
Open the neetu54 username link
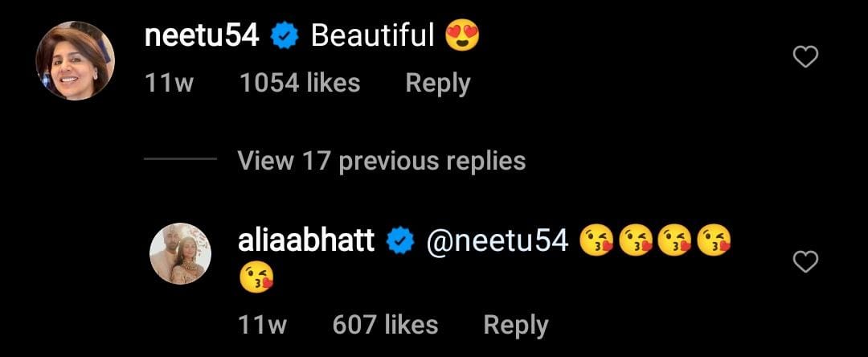click(202, 36)
